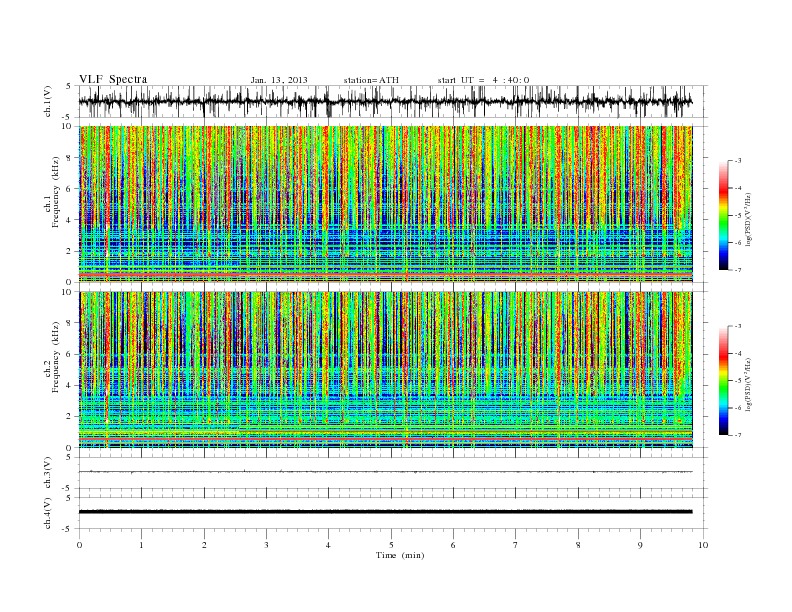The width and height of the screenshot is (792, 612).
Task: Click the 'VLF Spectra' title text
Action: (x=113, y=79)
